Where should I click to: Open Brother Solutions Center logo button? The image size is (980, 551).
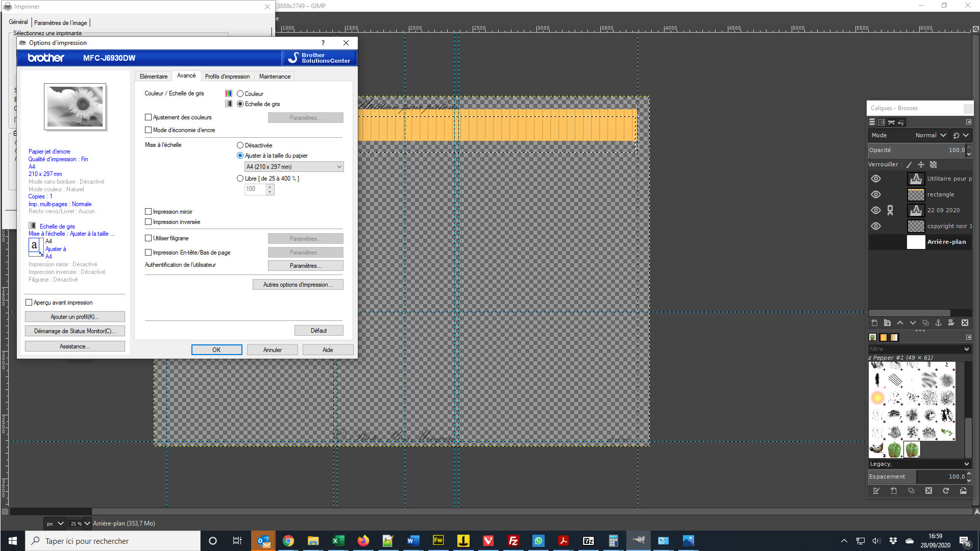(319, 58)
